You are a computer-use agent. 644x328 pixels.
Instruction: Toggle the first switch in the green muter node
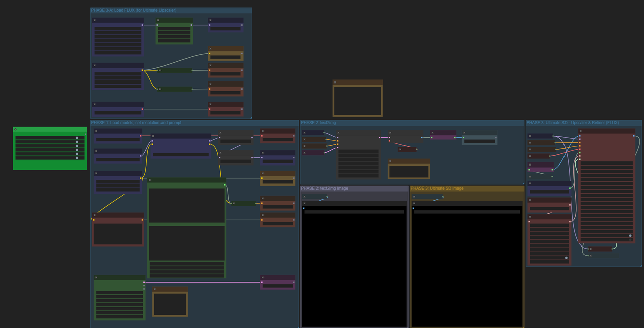click(77, 138)
